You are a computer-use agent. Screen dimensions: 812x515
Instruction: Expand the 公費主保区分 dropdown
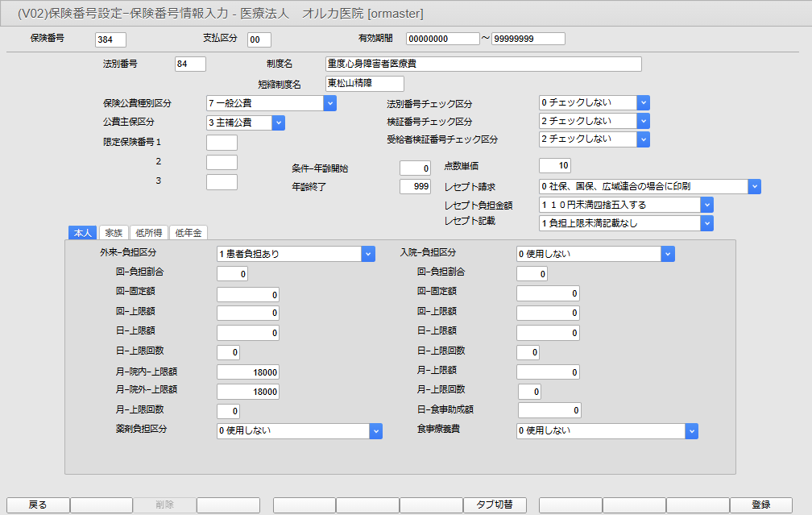click(278, 123)
